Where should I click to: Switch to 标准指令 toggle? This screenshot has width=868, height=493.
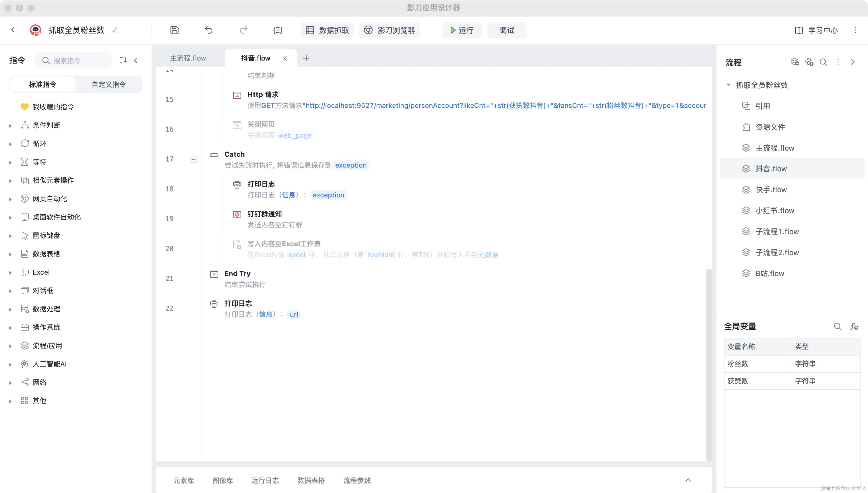43,84
